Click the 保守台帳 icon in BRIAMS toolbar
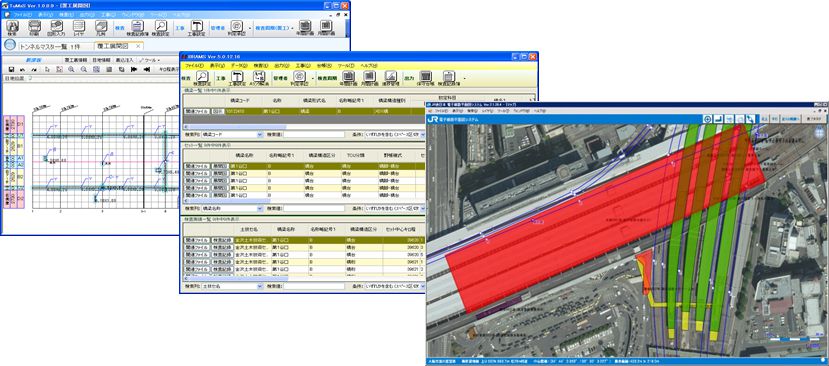This screenshot has height=366, width=829. tap(425, 76)
